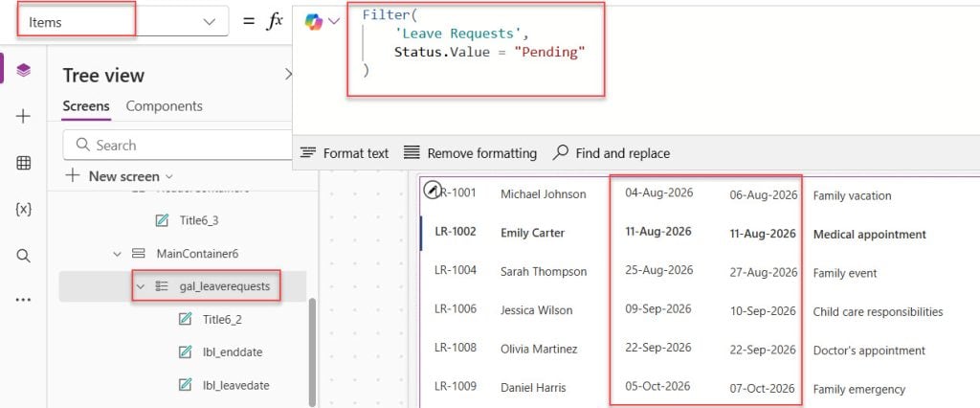Image resolution: width=980 pixels, height=408 pixels.
Task: Click the LR-1002 request ID
Action: [x=455, y=232]
